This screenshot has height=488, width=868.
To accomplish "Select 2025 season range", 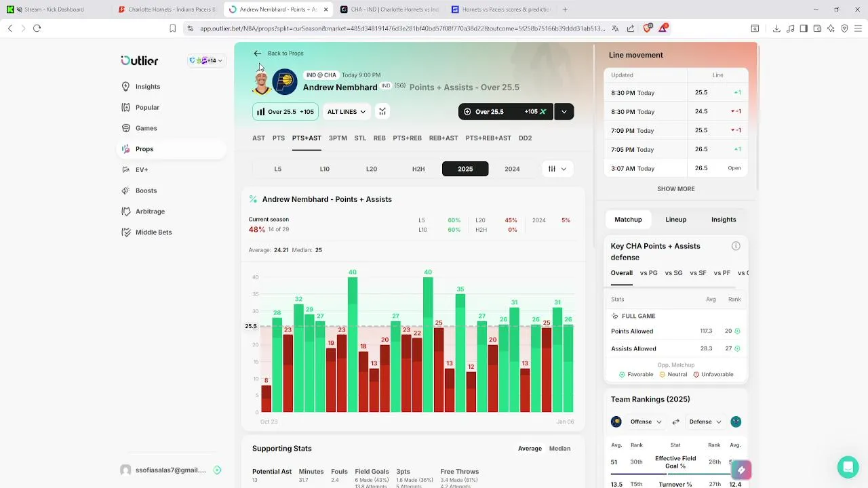I will [x=465, y=169].
